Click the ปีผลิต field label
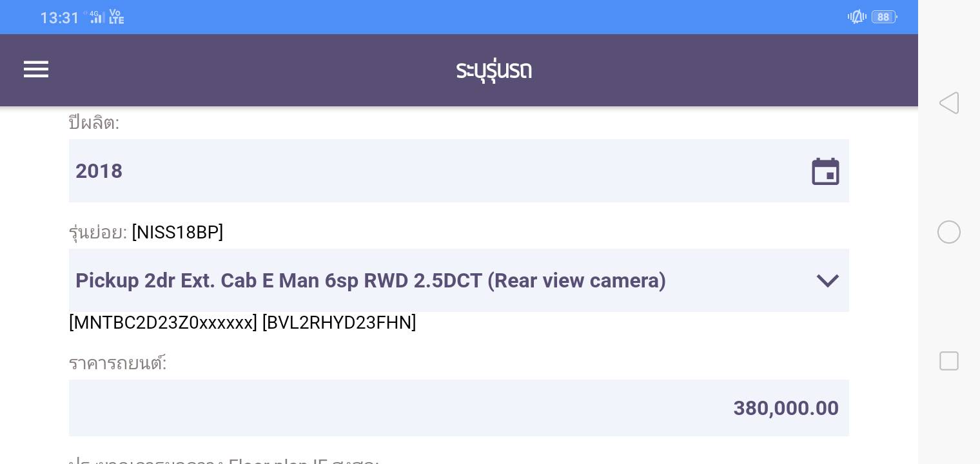This screenshot has height=464, width=980. point(94,122)
